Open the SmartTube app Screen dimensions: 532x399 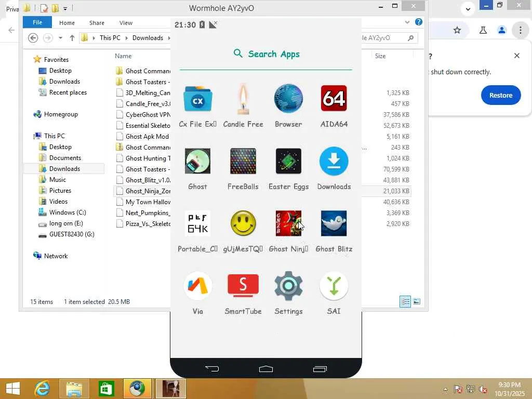(x=243, y=285)
